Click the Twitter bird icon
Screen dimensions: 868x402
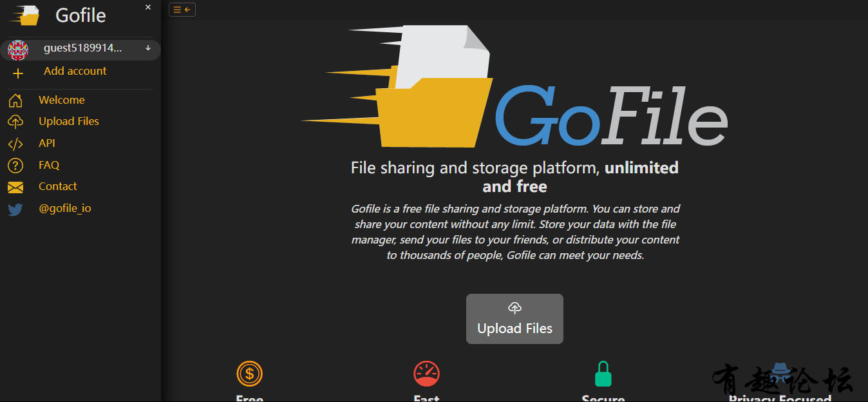15,209
